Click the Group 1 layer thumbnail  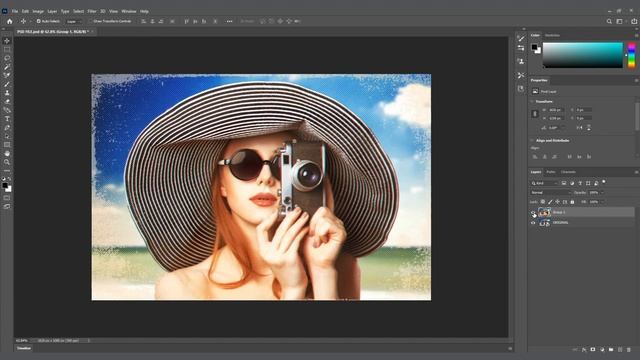tap(544, 212)
